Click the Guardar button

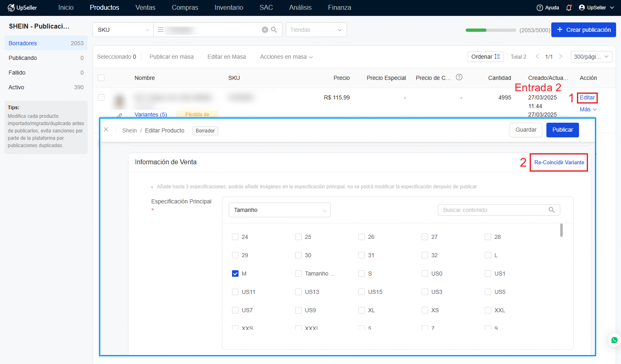526,130
